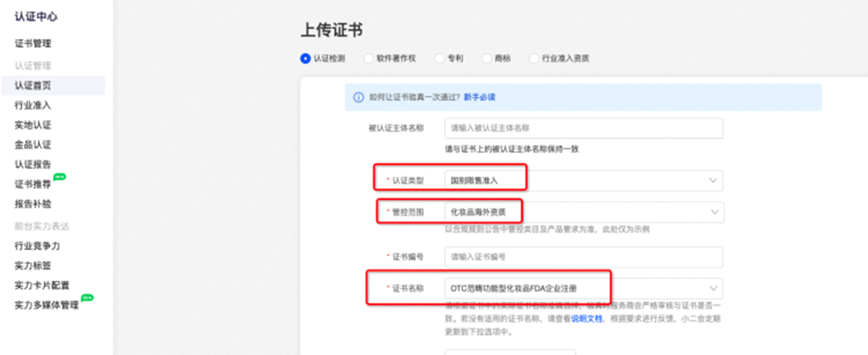868x355 pixels.
Task: Go to 实地认证 in the sidebar
Action: (x=32, y=125)
